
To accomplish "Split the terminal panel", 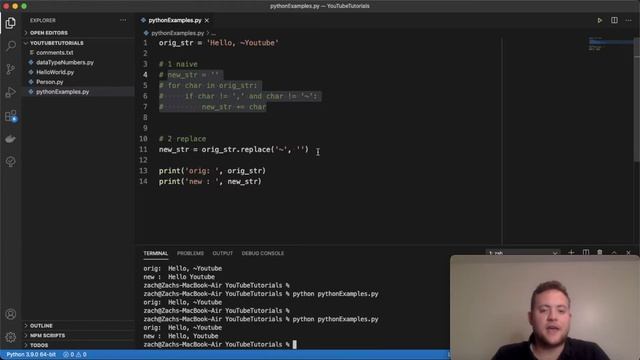I will coord(586,253).
